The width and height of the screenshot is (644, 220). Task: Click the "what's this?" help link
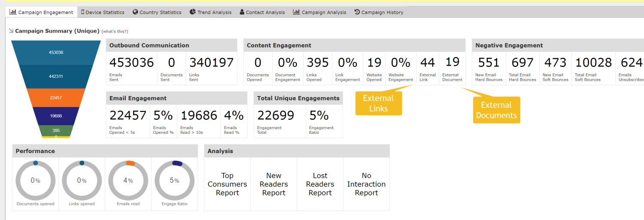pyautogui.click(x=115, y=31)
